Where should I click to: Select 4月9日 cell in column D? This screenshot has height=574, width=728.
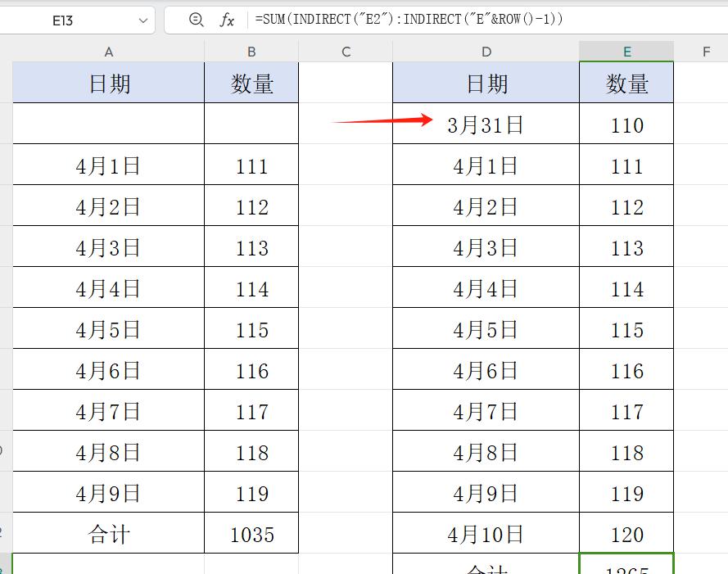[486, 492]
